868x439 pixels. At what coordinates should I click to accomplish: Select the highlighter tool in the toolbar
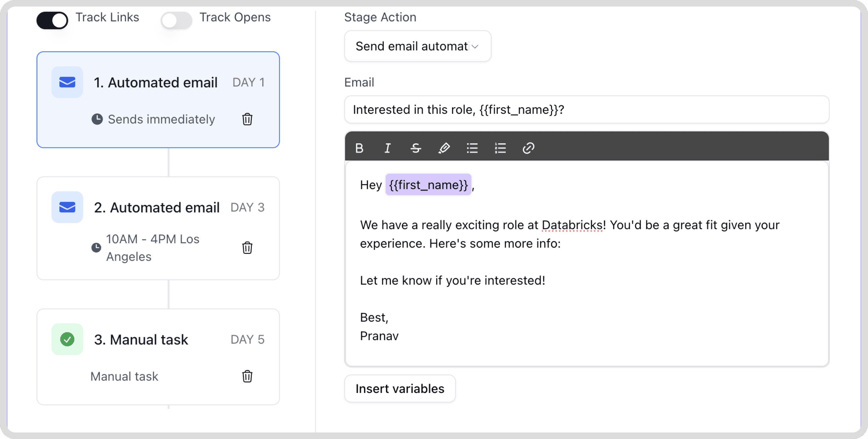pyautogui.click(x=444, y=148)
